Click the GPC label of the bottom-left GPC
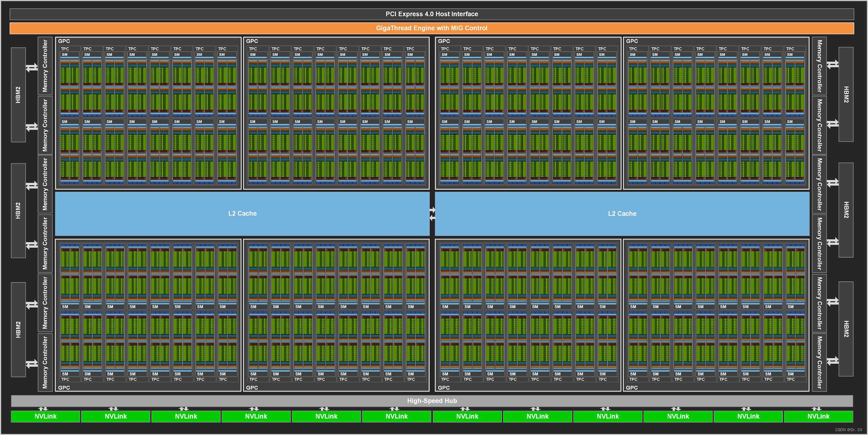 point(64,388)
